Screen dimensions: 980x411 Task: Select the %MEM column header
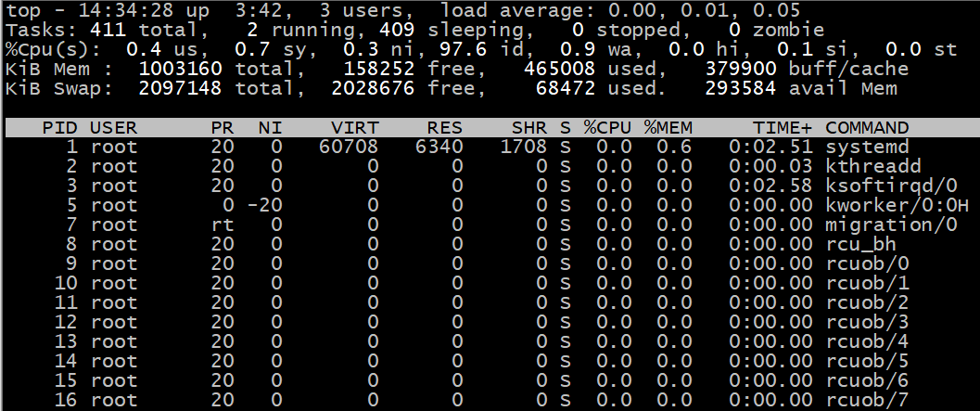point(668,128)
